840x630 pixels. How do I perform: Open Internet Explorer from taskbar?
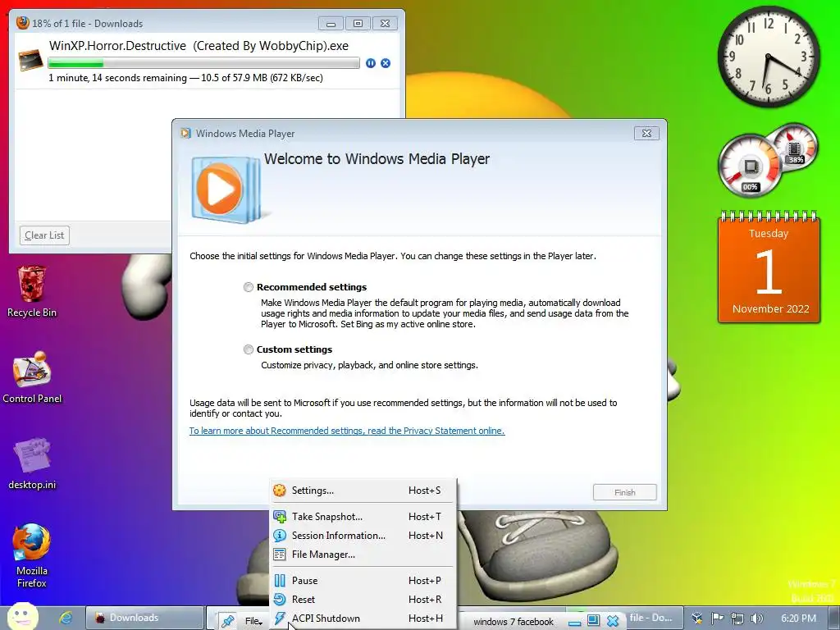66,618
